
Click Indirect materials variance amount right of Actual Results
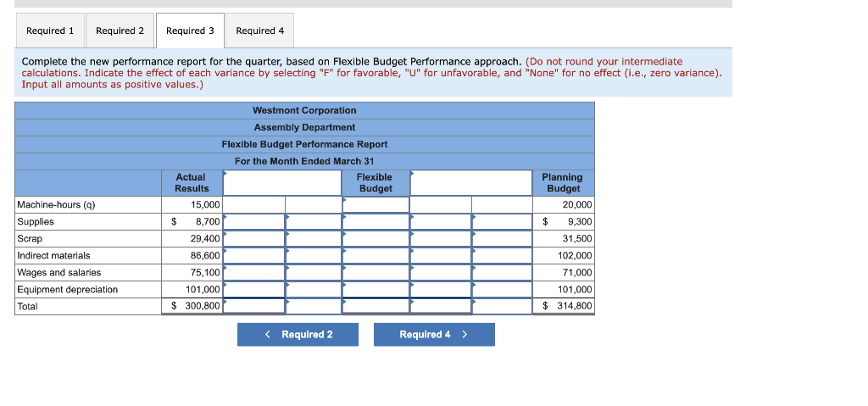pyautogui.click(x=254, y=255)
